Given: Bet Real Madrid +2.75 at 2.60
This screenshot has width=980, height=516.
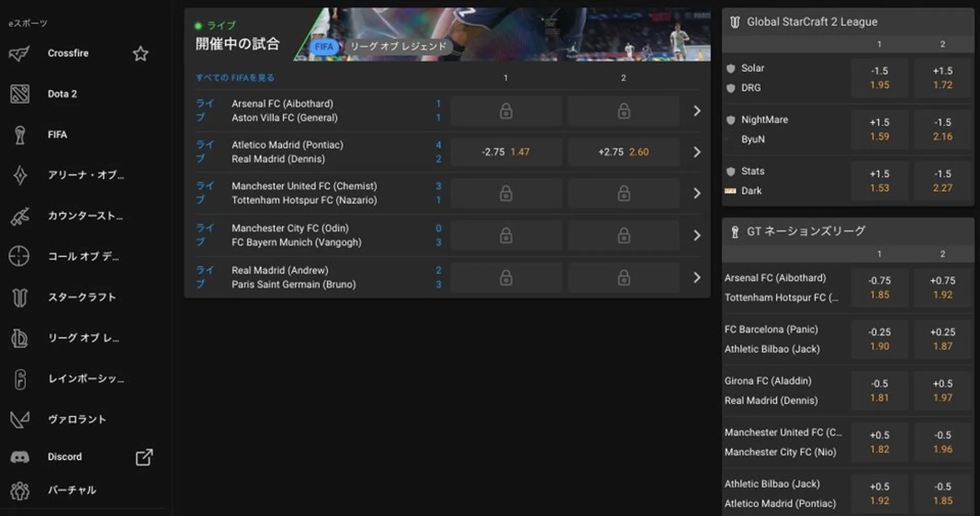Looking at the screenshot, I should pyautogui.click(x=624, y=152).
